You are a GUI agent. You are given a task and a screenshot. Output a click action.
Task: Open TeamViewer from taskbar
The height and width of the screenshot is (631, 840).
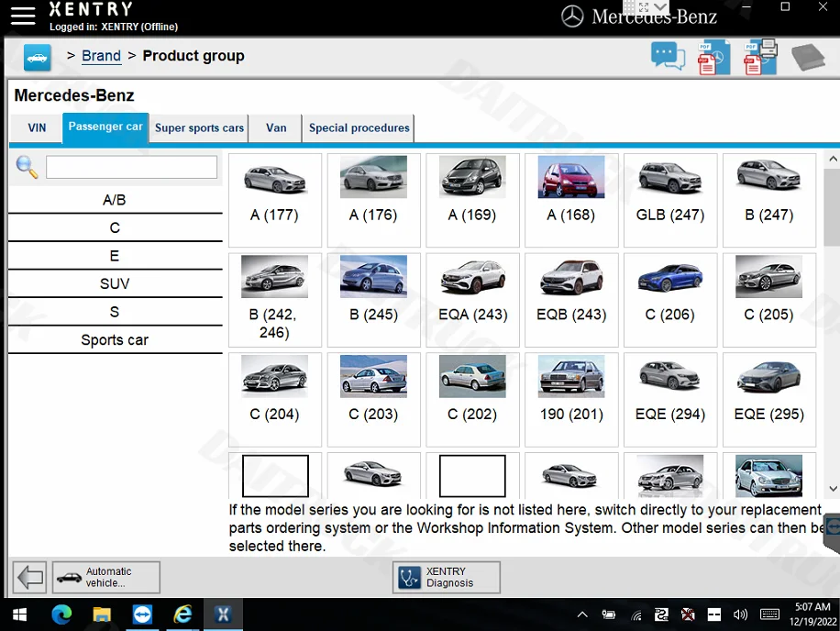(x=142, y=614)
